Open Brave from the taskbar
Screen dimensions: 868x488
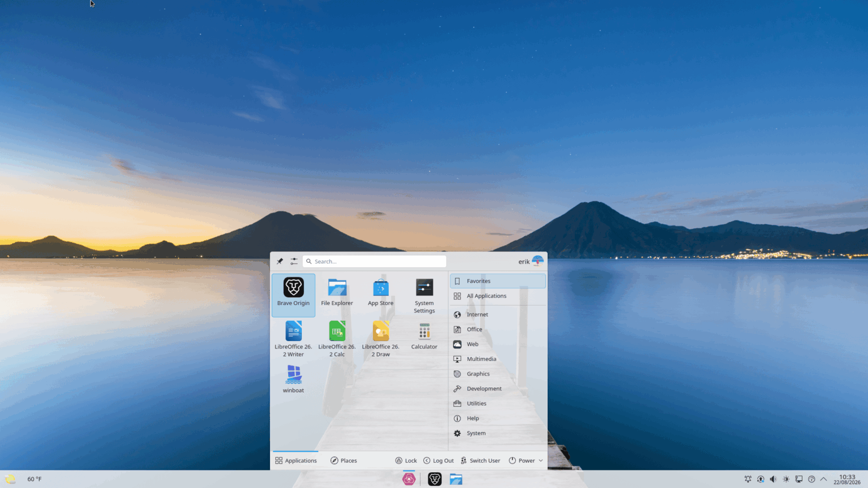(x=435, y=479)
